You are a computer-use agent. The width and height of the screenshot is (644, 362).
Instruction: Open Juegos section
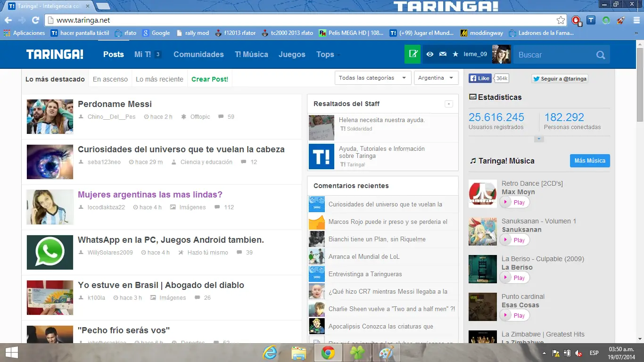click(x=292, y=54)
